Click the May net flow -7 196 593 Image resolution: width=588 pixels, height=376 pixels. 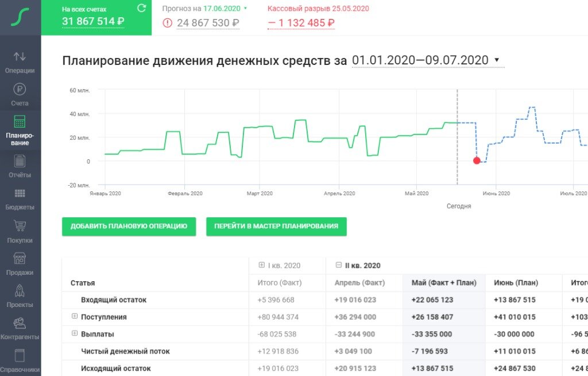click(x=430, y=351)
